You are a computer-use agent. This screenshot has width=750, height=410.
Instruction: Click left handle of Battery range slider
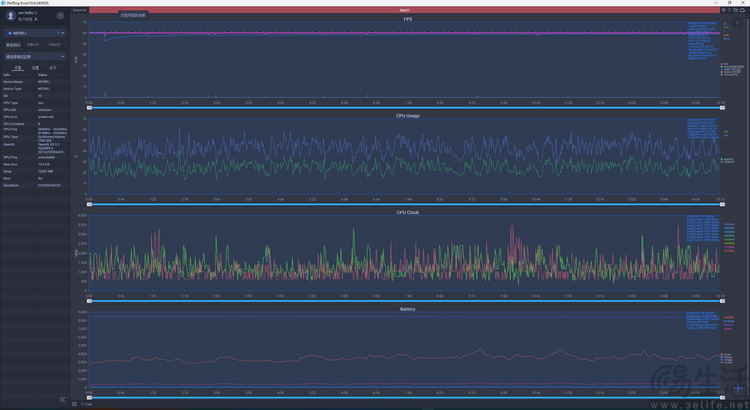[89, 398]
